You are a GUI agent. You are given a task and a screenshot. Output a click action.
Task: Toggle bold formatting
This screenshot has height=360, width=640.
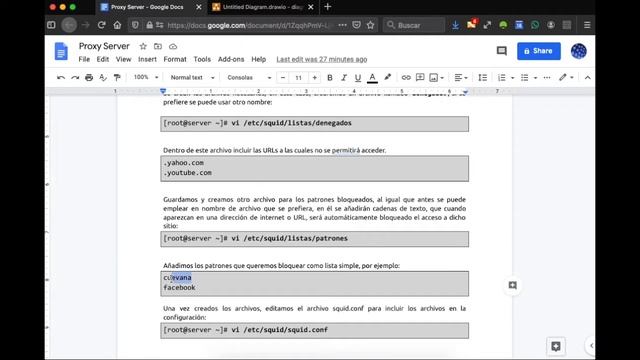pos(330,78)
